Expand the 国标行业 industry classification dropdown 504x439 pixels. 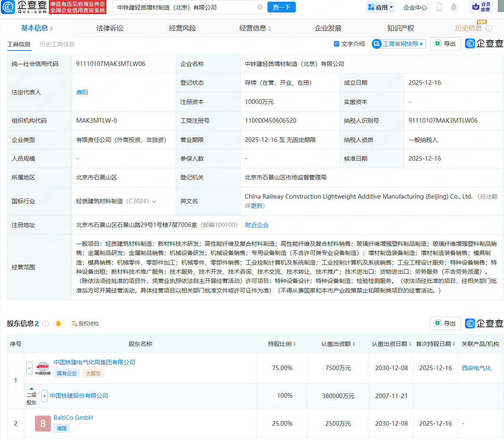[x=154, y=202]
